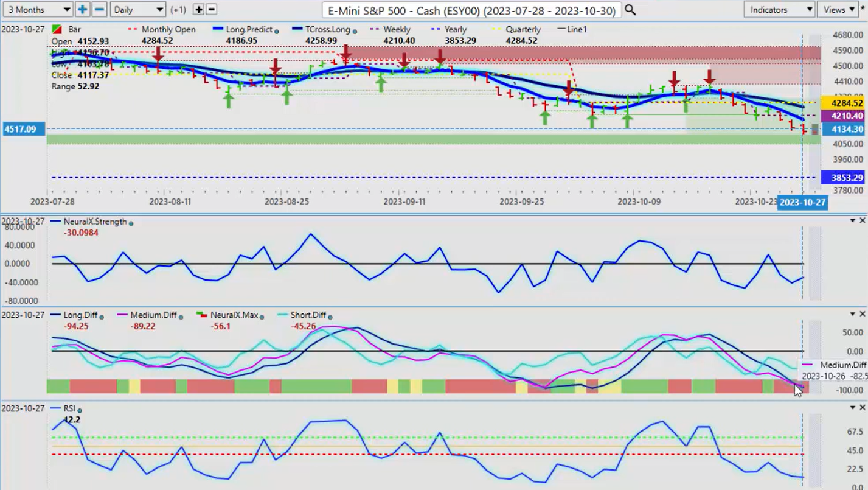Click the 4210.40 purple price tag
Viewport: 868px width, 490px height.
(842, 116)
